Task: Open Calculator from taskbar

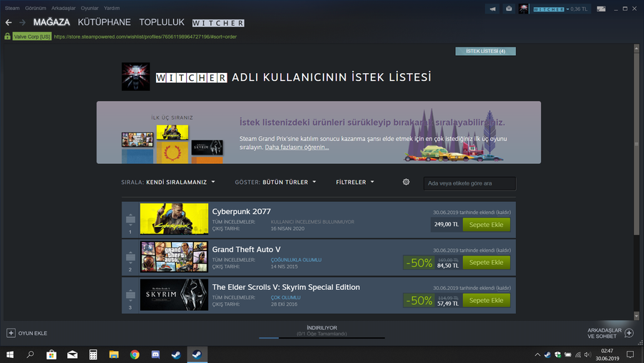Action: pos(93,354)
